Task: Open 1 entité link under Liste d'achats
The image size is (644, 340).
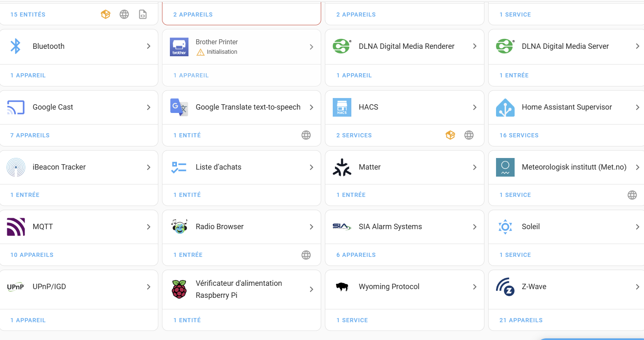Action: click(x=187, y=195)
